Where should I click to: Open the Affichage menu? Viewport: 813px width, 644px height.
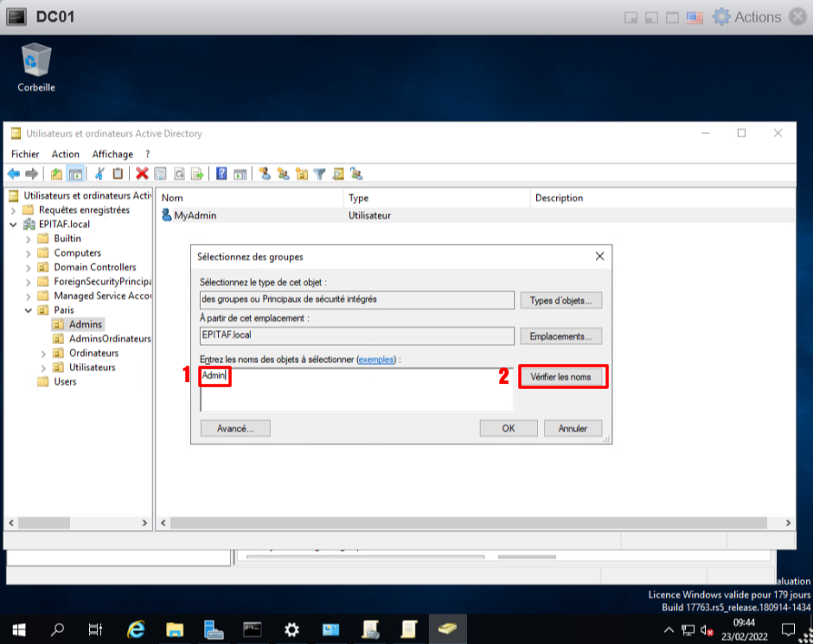pos(112,154)
